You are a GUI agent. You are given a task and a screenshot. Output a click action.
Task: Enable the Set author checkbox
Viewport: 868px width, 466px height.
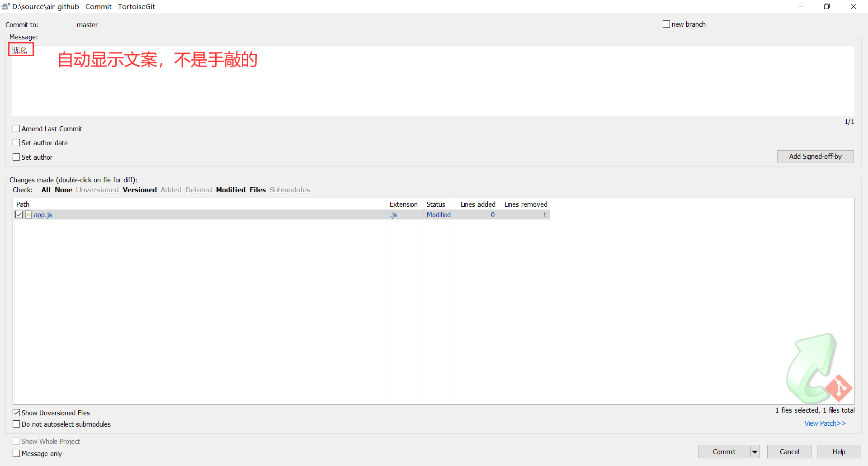pos(16,157)
